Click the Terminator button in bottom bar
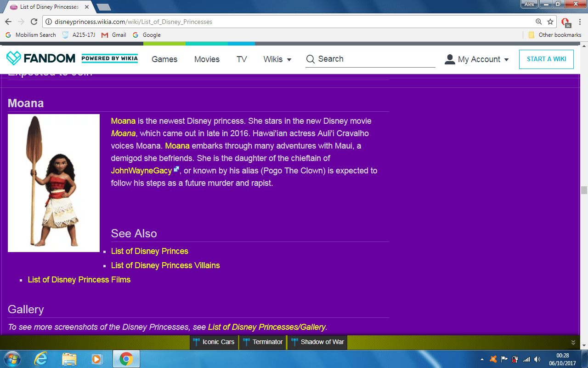 263,342
